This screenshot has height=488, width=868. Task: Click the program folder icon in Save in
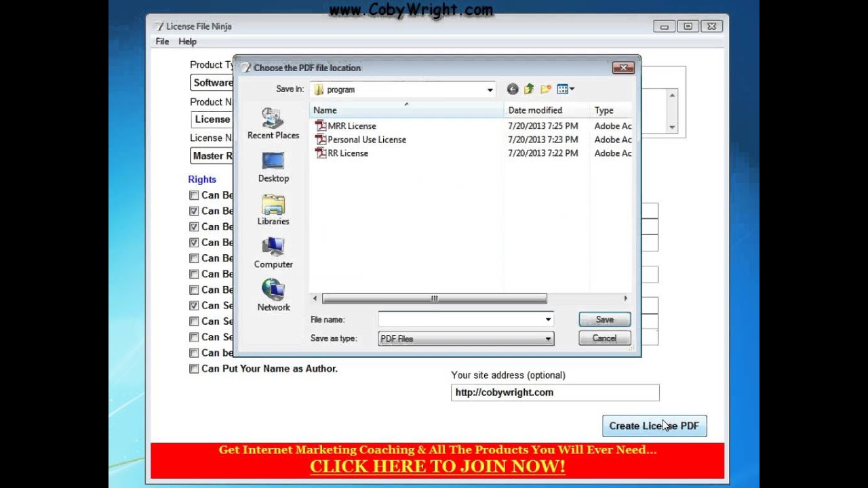[x=319, y=89]
